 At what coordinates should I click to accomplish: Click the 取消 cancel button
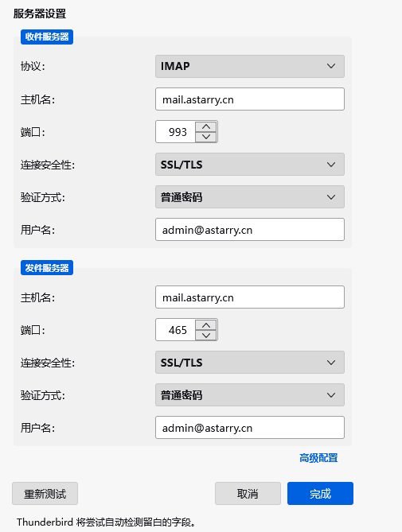(x=248, y=494)
